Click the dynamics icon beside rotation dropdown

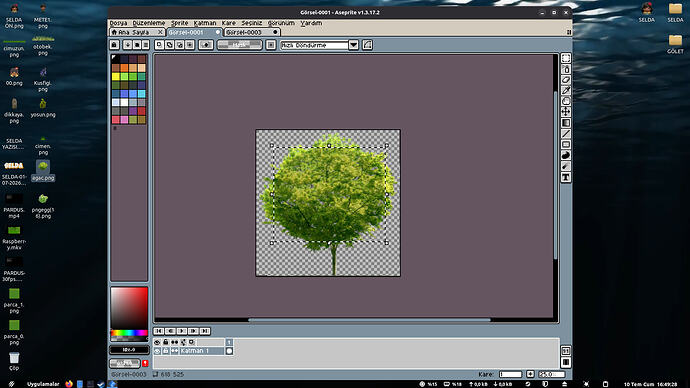click(367, 45)
